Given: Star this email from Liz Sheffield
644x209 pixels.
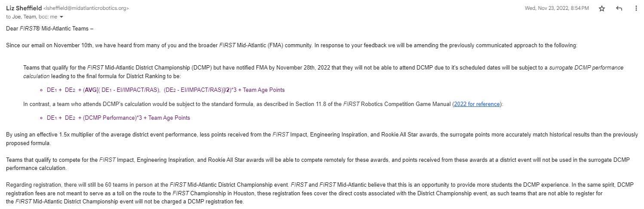Looking at the screenshot, I should [602, 9].
